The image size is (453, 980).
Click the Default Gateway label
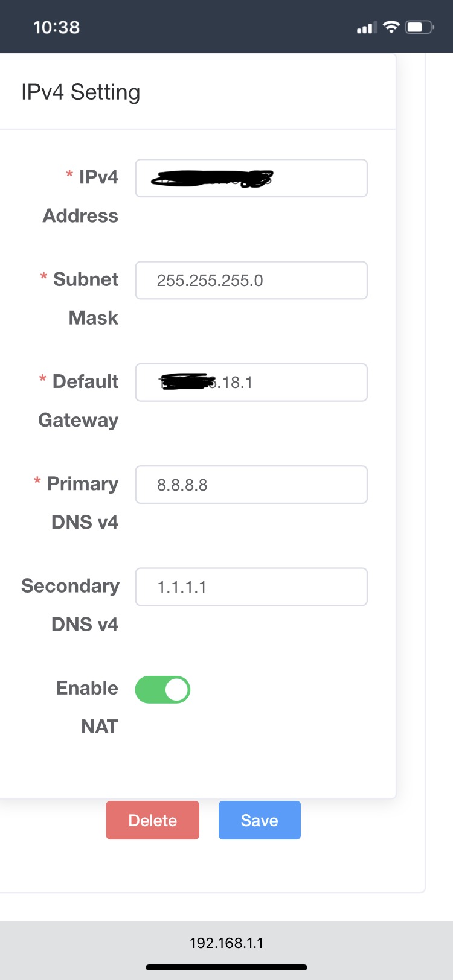[x=79, y=401]
